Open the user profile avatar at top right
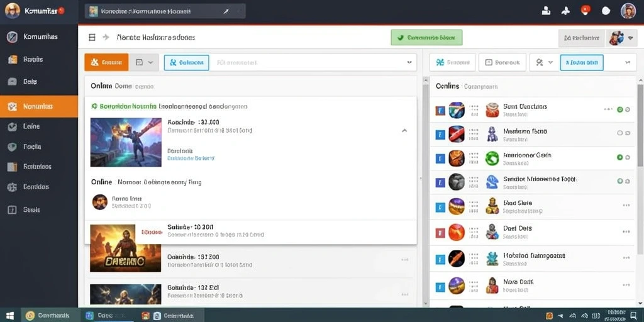This screenshot has height=322, width=644. (628, 11)
